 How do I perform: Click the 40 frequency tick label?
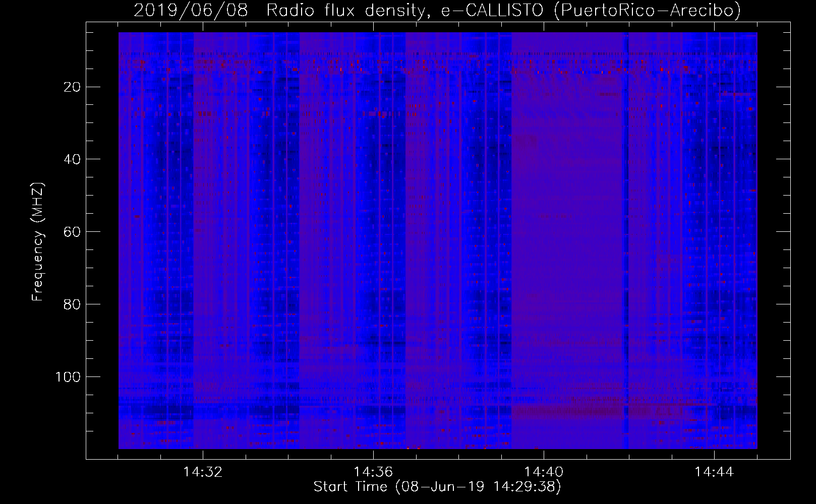(x=73, y=159)
